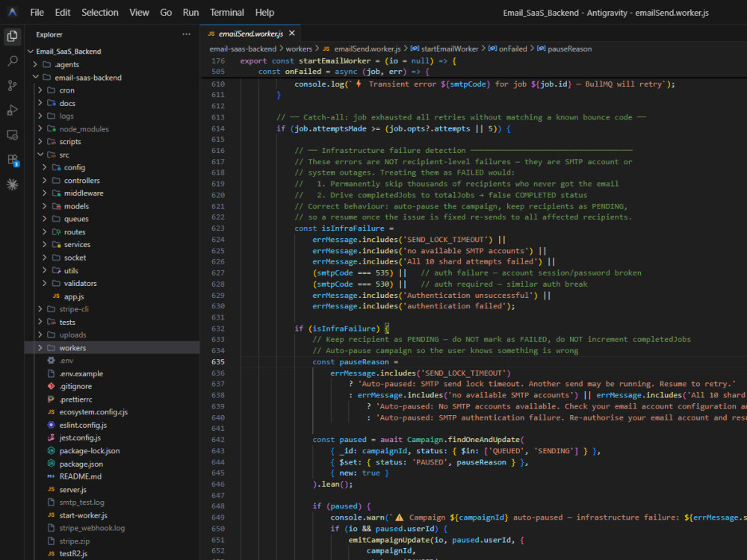Click sticky scroll line 176 startEmailWorker
747x560 pixels.
[x=474, y=61]
